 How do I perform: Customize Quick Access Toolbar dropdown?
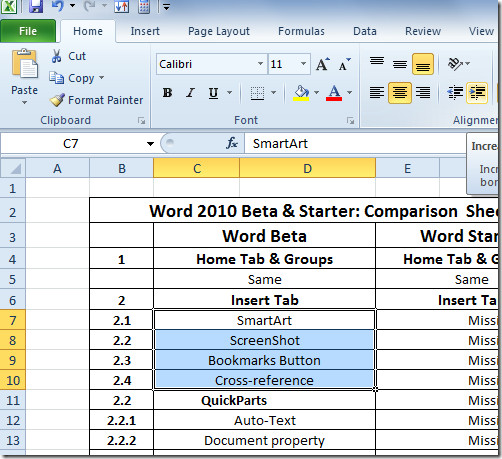click(167, 6)
